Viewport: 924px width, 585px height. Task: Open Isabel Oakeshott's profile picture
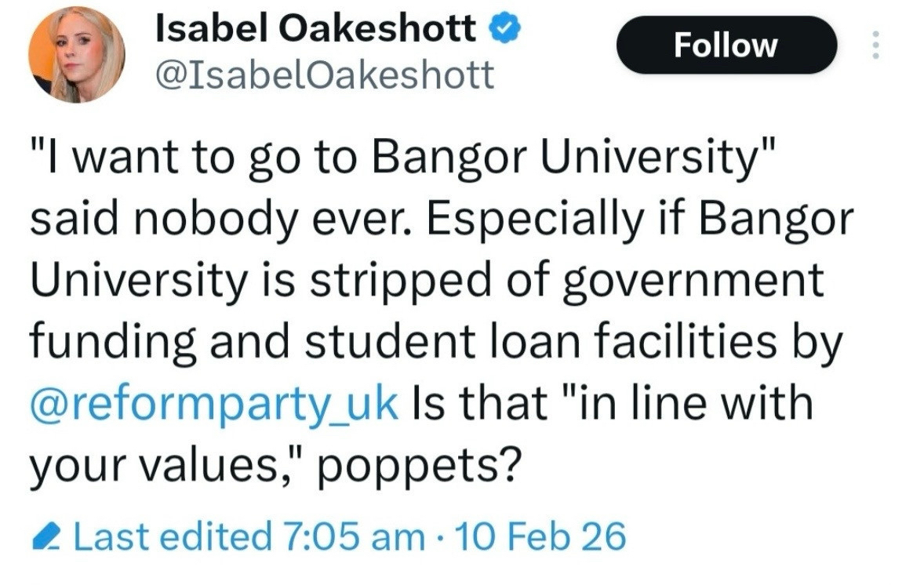point(76,60)
